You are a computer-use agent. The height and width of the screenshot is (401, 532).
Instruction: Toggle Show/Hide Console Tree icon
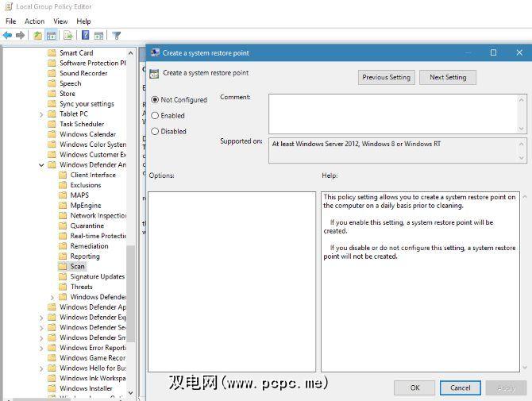point(52,35)
